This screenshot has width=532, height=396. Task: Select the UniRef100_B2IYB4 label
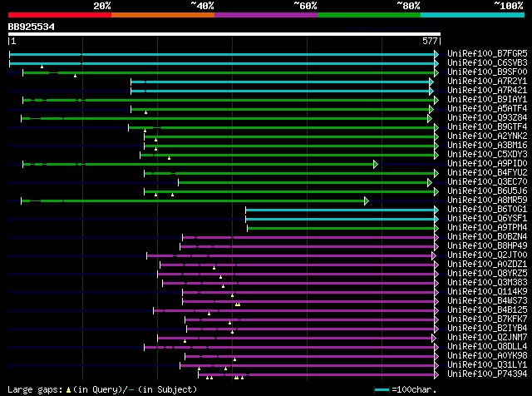pos(487,329)
